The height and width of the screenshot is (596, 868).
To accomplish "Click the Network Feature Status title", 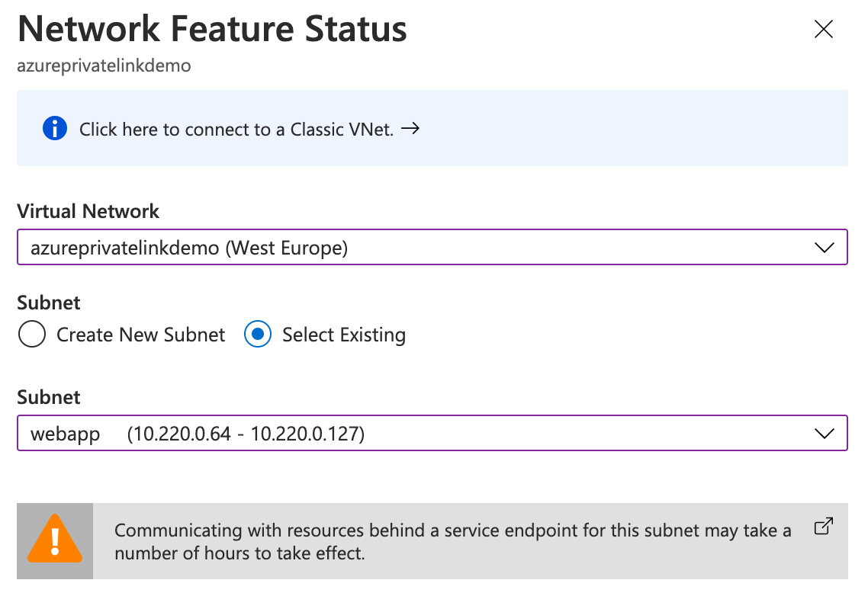I will (x=212, y=29).
